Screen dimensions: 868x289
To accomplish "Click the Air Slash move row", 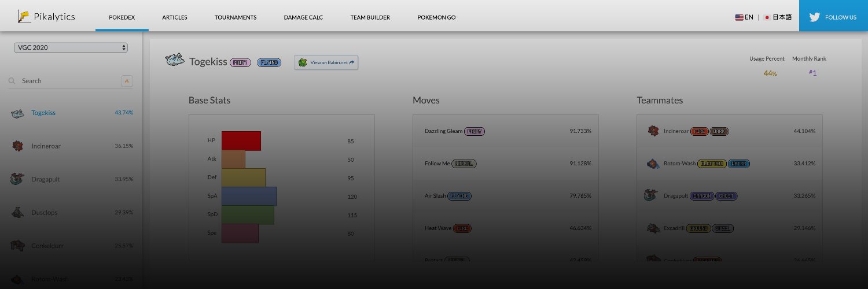I will [x=506, y=196].
